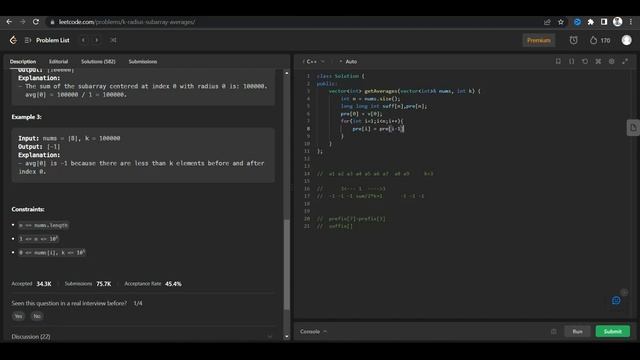Reset code to default icon
Viewport: 640px width, 360px height.
[585, 61]
